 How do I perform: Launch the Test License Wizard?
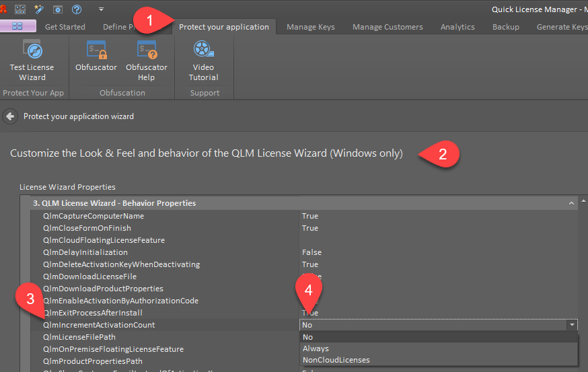pos(32,61)
